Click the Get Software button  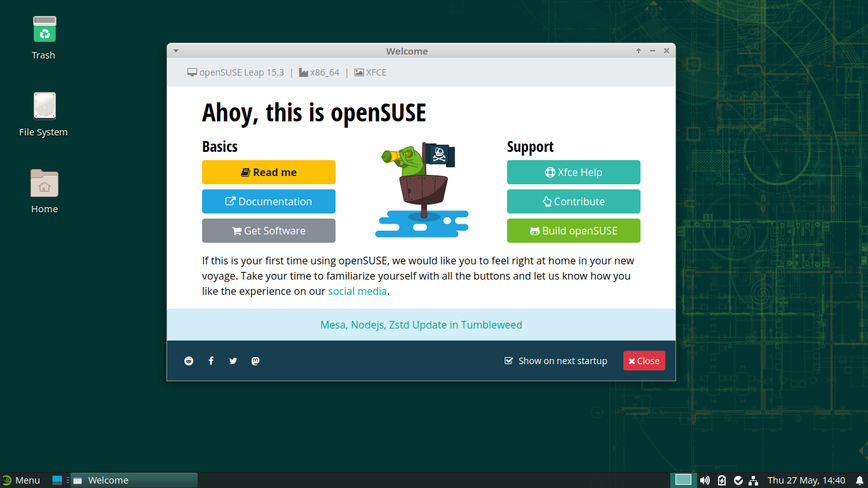point(269,231)
